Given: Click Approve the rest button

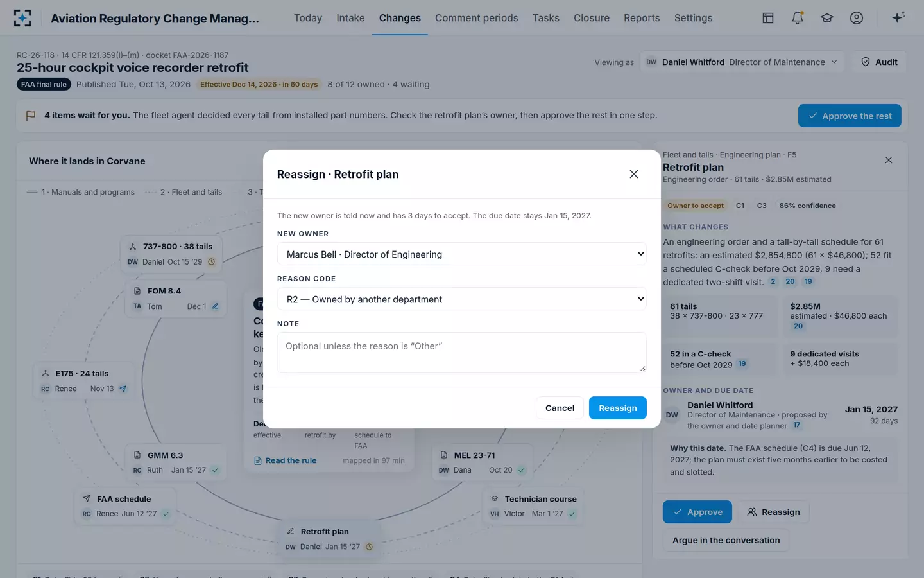Looking at the screenshot, I should 850,116.
